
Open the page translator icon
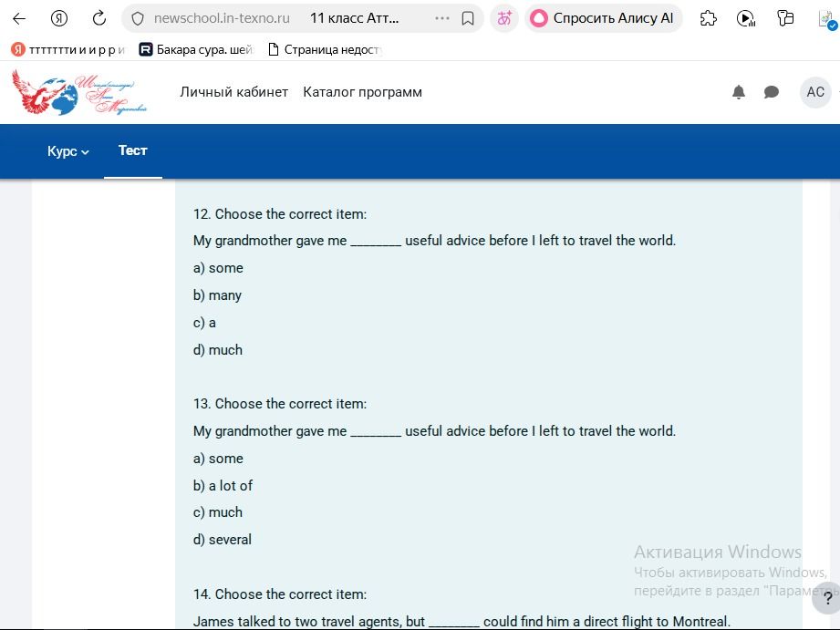click(504, 19)
